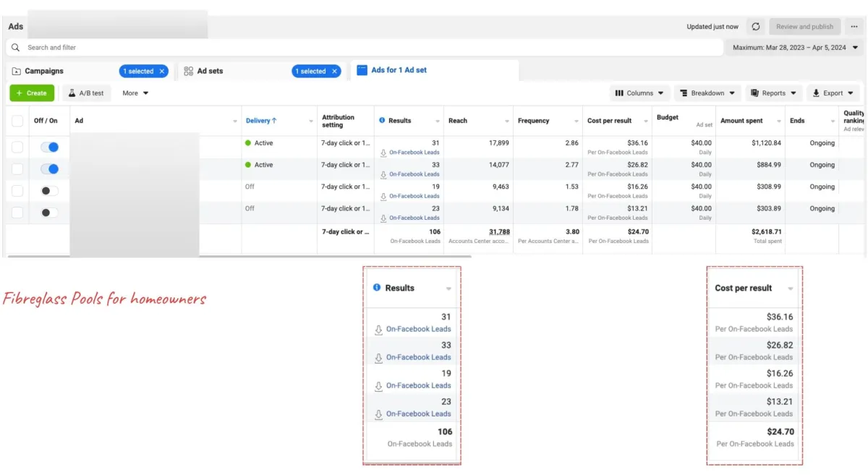Click the Columns icon button
868x475 pixels.
point(641,93)
